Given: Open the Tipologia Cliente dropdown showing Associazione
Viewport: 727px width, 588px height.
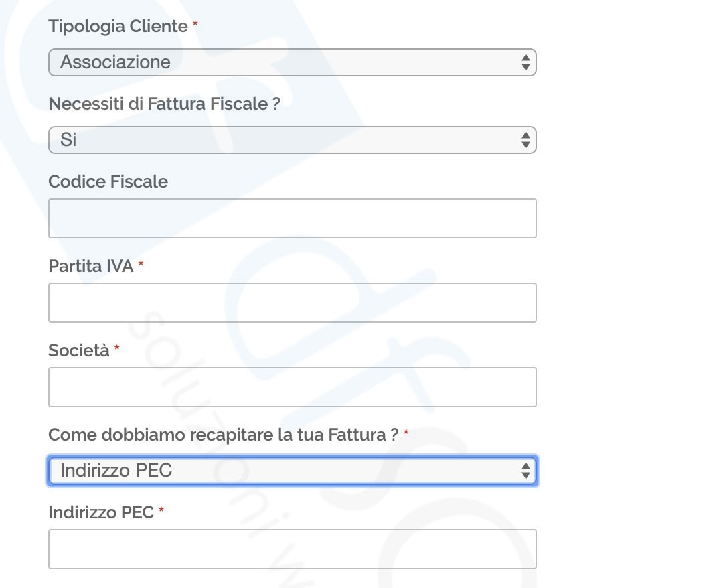Looking at the screenshot, I should coord(292,62).
